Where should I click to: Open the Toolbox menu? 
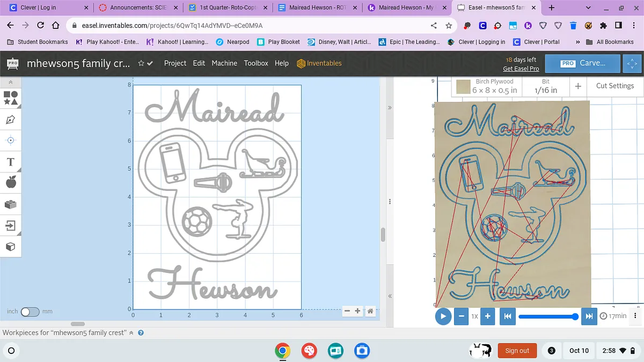point(256,63)
